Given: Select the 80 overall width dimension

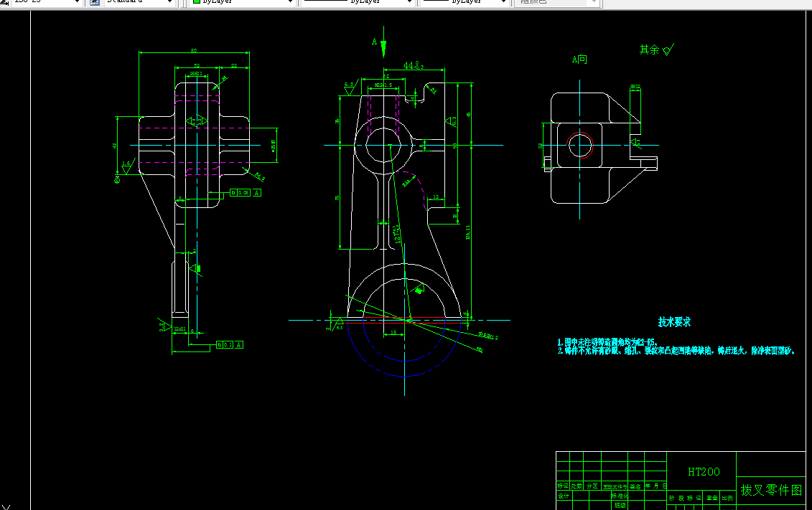Looking at the screenshot, I should click(x=194, y=51).
